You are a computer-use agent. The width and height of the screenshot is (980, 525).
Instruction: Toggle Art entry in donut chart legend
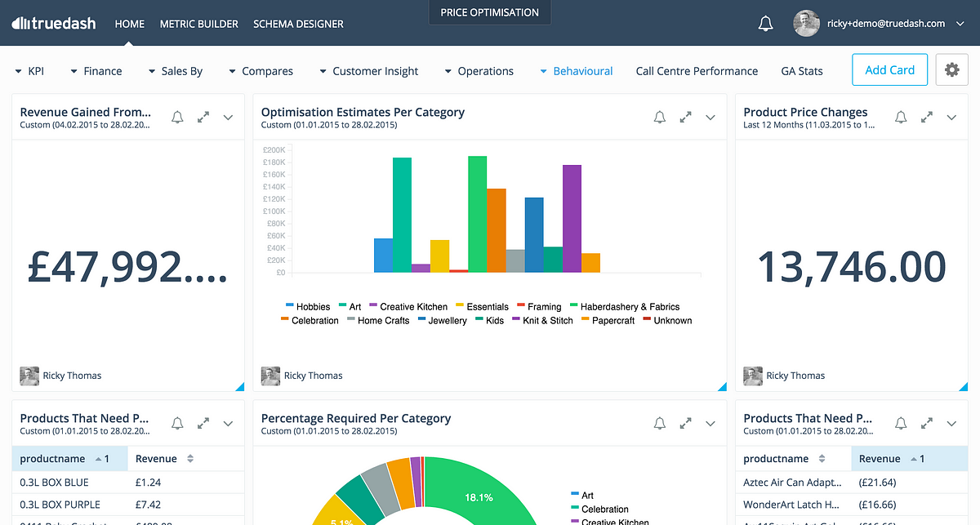click(x=583, y=496)
